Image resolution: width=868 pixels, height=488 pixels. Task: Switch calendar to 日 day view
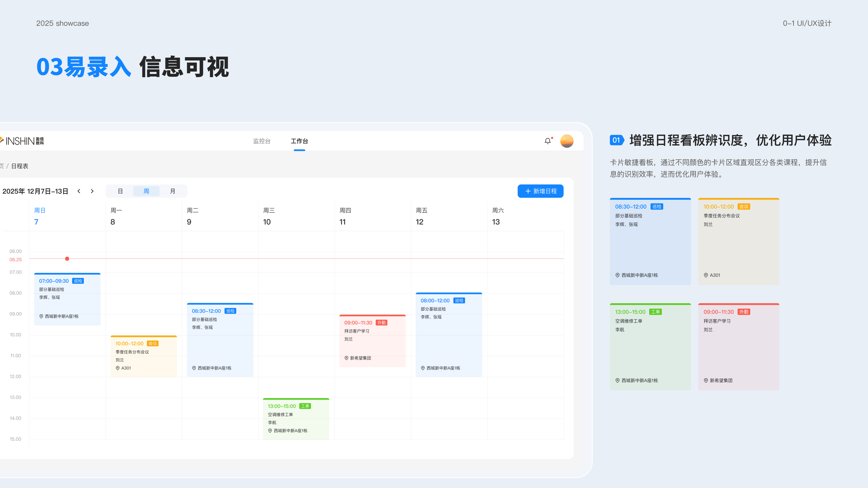[120, 191]
